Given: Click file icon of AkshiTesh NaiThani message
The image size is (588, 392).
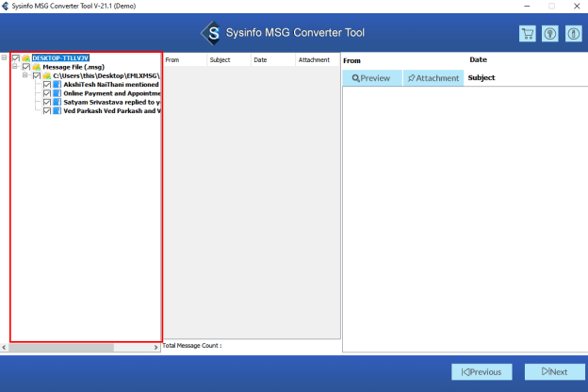Looking at the screenshot, I should tap(57, 85).
